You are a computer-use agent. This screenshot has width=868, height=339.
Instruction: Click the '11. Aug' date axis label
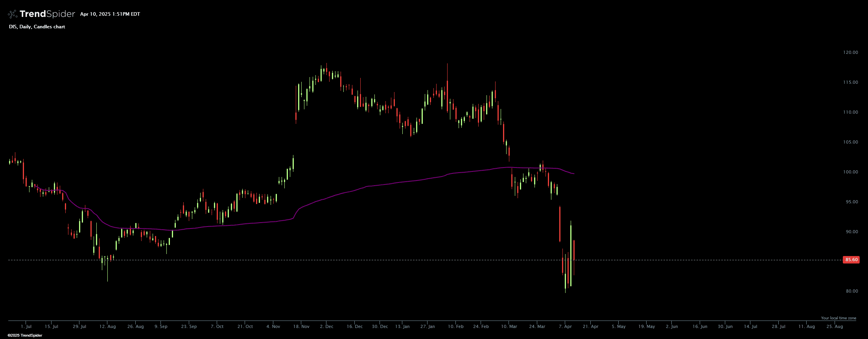click(807, 326)
